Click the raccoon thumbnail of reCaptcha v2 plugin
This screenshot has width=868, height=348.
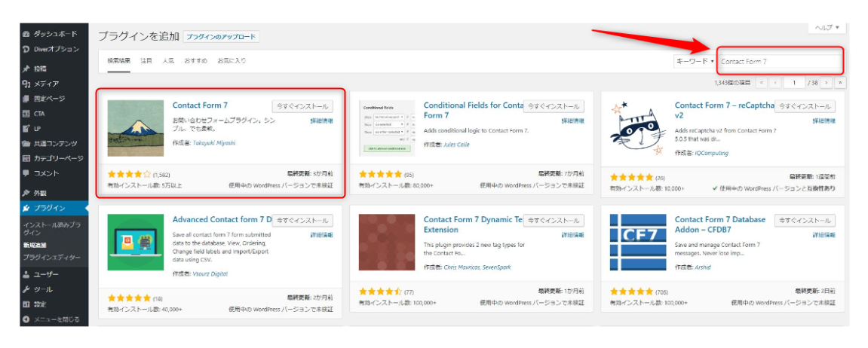pyautogui.click(x=638, y=128)
